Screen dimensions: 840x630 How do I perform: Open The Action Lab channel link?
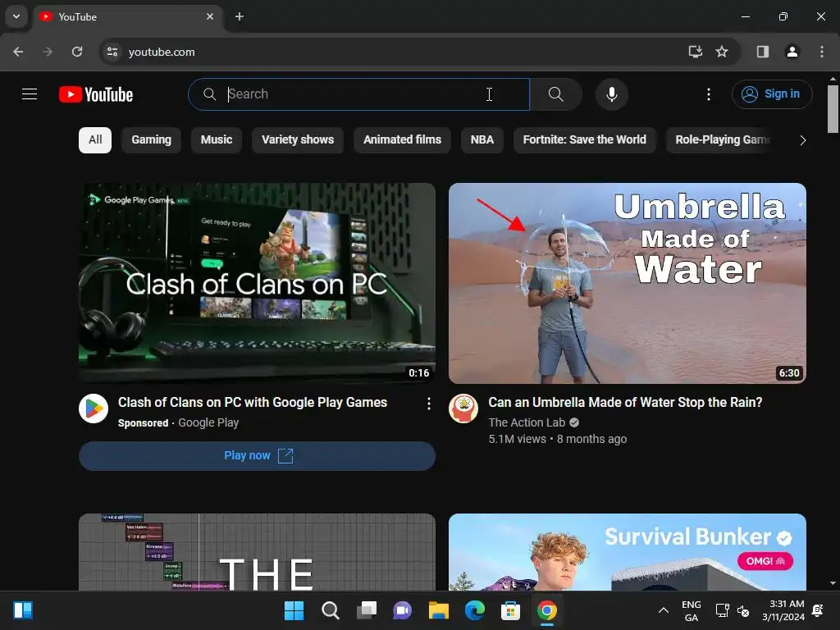527,422
